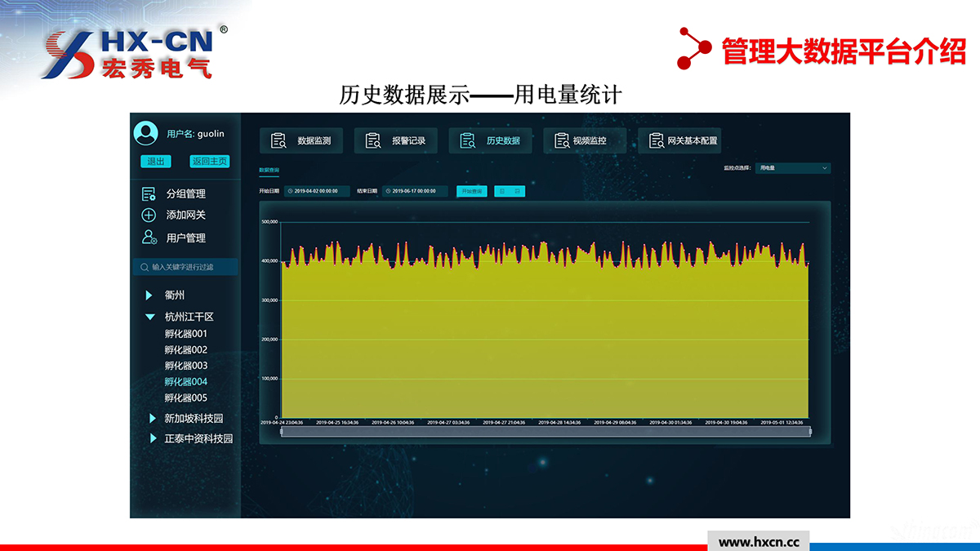Viewport: 980px width, 551px height.
Task: Click the 添加网关 plus icon
Action: tap(149, 216)
